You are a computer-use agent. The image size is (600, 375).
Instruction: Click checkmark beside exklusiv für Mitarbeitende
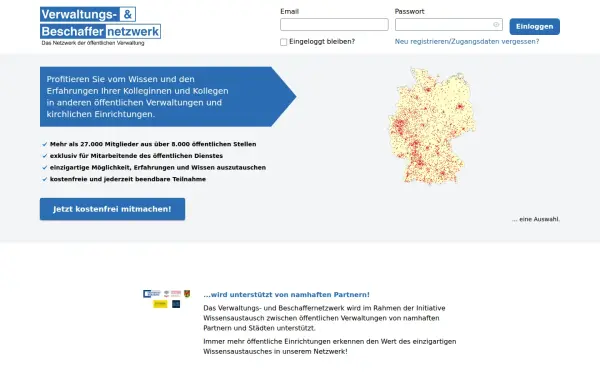point(45,156)
